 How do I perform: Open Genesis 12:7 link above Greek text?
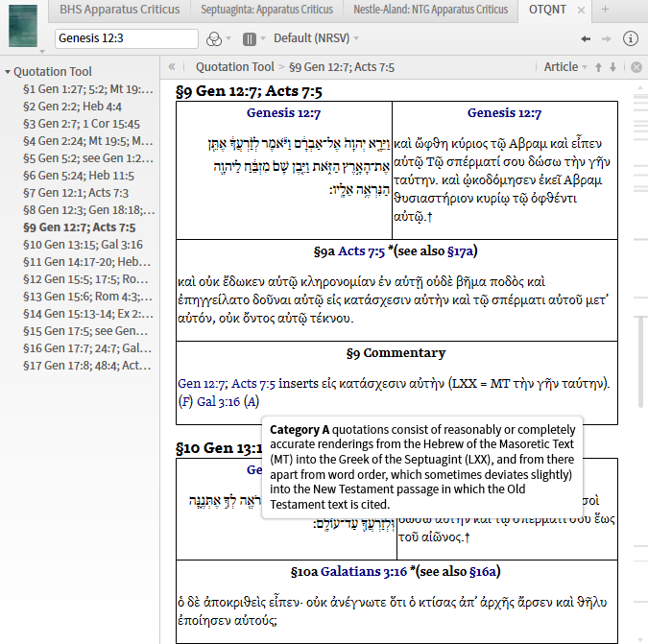pyautogui.click(x=504, y=113)
